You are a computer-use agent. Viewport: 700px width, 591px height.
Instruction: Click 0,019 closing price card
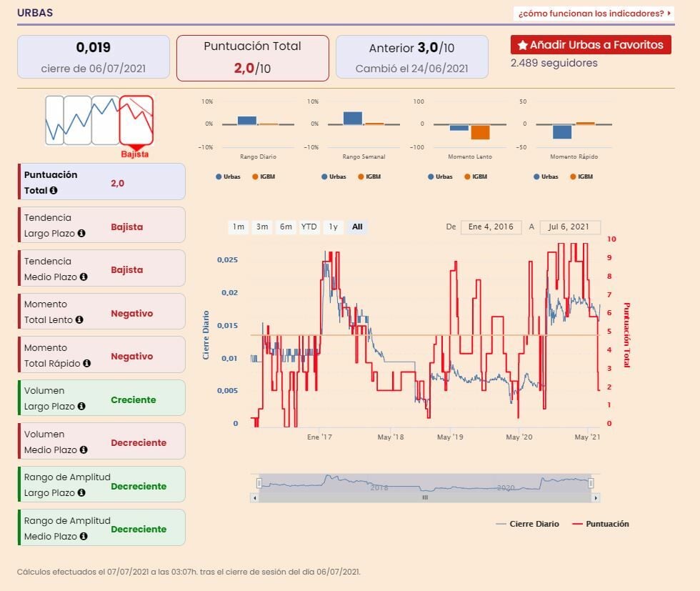pos(94,57)
